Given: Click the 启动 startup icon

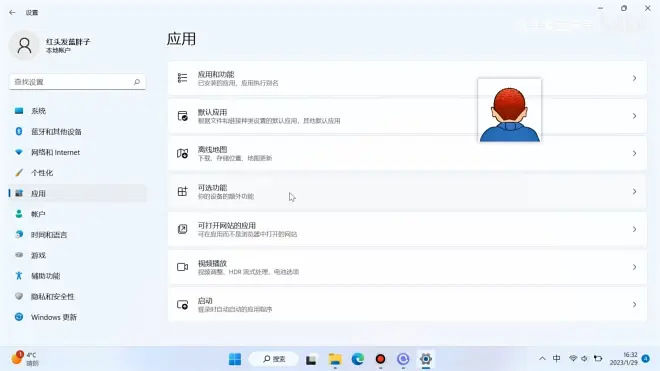Looking at the screenshot, I should point(182,304).
